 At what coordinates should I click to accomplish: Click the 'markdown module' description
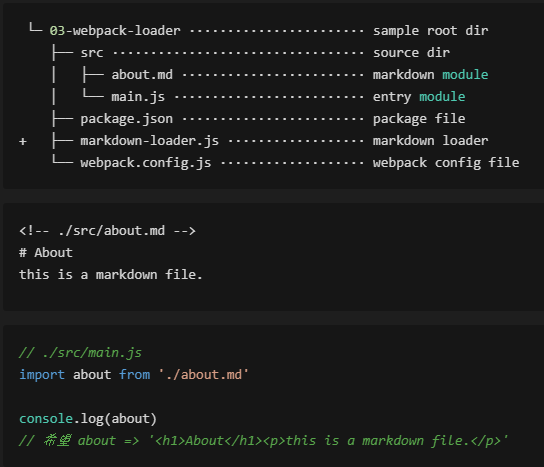(431, 75)
